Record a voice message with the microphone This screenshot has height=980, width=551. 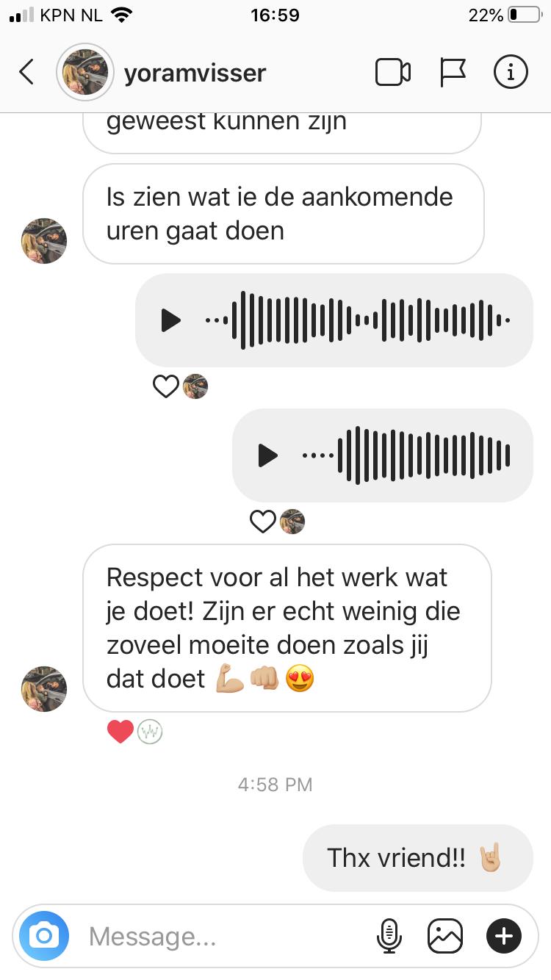tap(389, 936)
